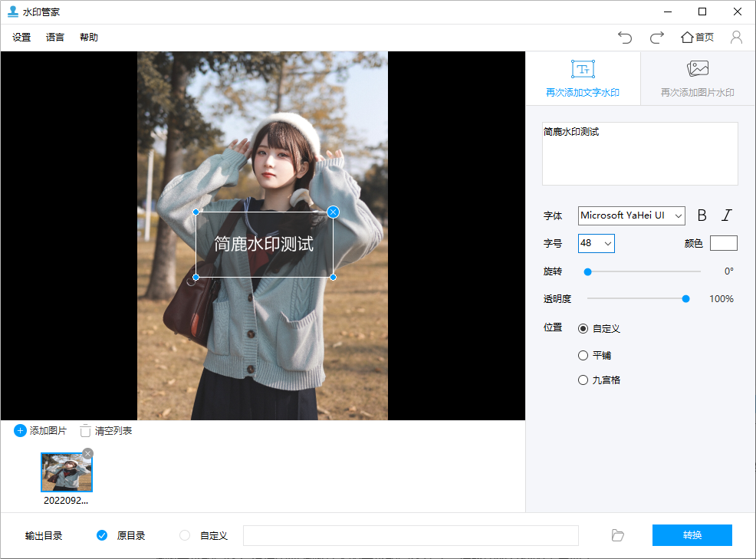
Task: Open the 颜色 color swatch
Action: pyautogui.click(x=723, y=243)
